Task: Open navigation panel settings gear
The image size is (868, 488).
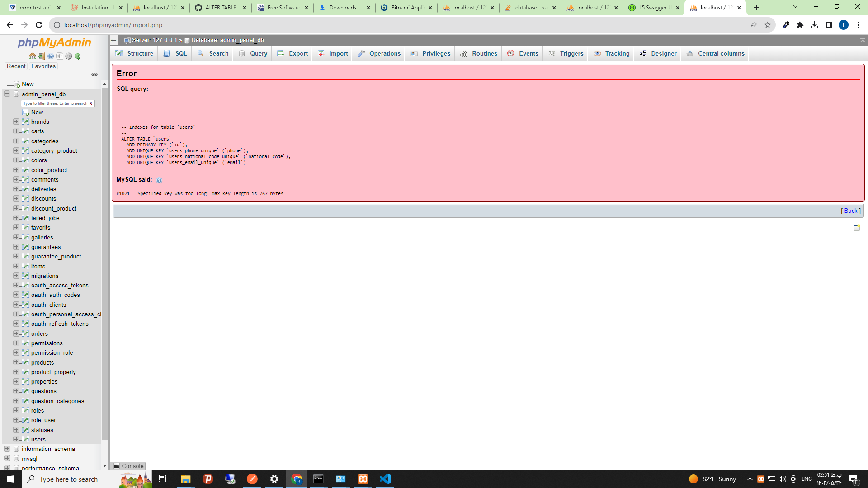Action: pyautogui.click(x=69, y=56)
